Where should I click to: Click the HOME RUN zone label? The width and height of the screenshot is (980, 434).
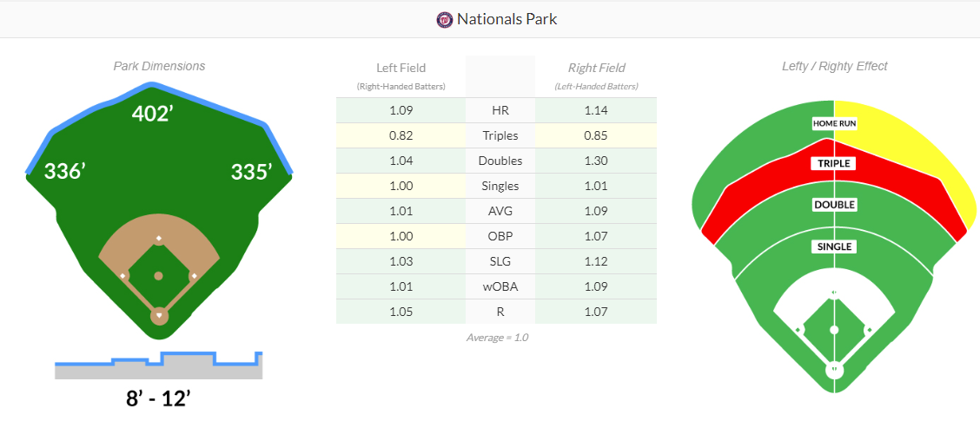(x=834, y=123)
